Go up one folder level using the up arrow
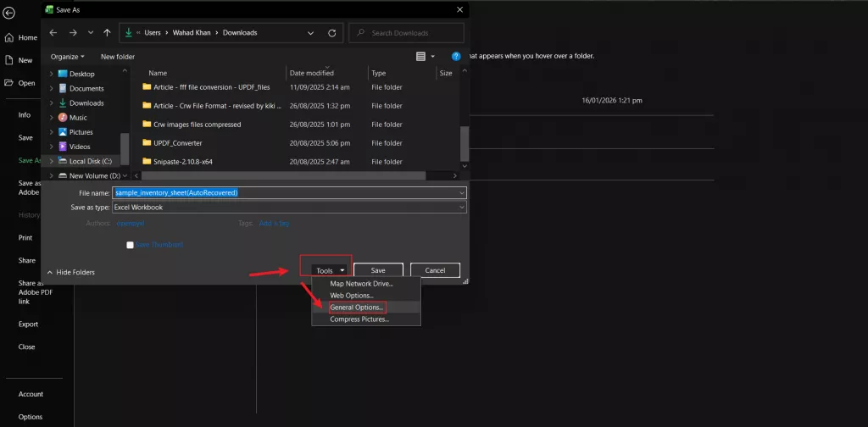Screen dimensions: 868x427 click(x=107, y=33)
